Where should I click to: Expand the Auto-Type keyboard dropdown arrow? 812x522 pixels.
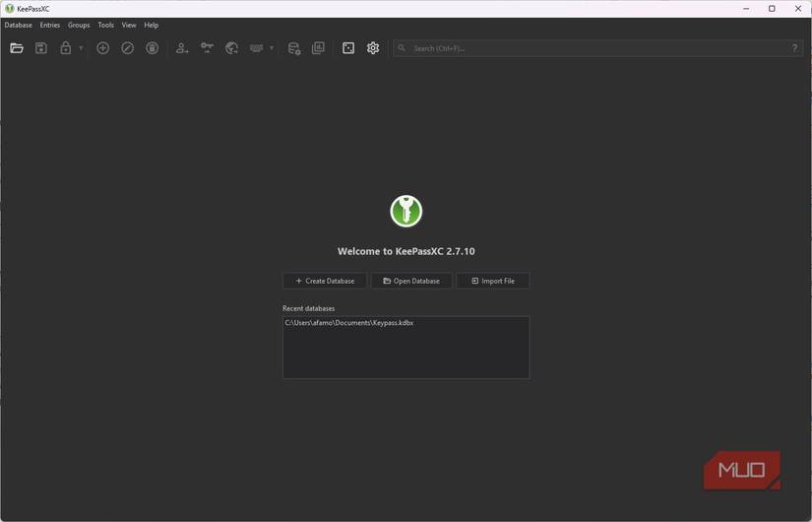coord(272,48)
